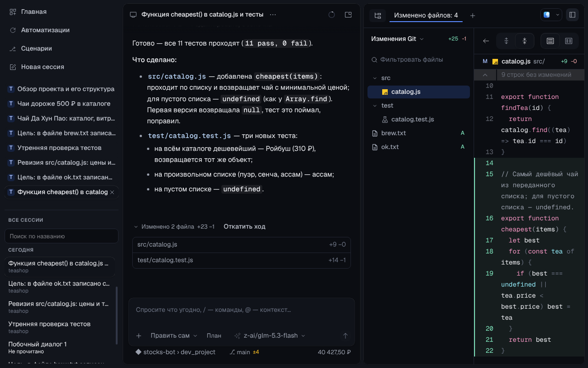
Task: Select catalog.test.js in the file tree
Action: [418, 119]
